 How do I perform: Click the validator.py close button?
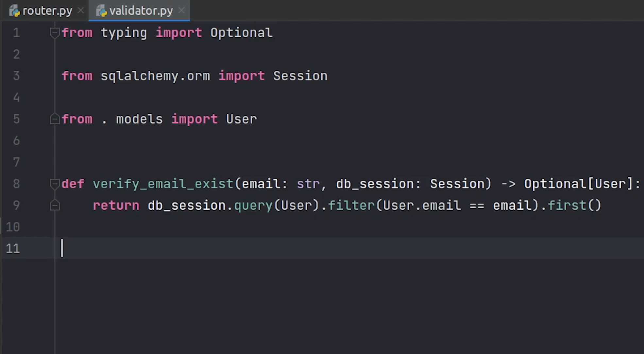point(182,10)
